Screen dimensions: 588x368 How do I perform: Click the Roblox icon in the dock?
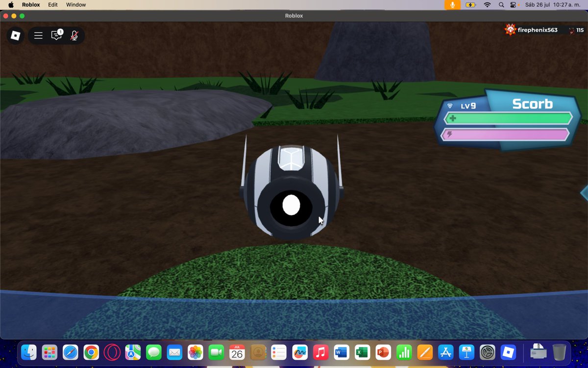508,352
